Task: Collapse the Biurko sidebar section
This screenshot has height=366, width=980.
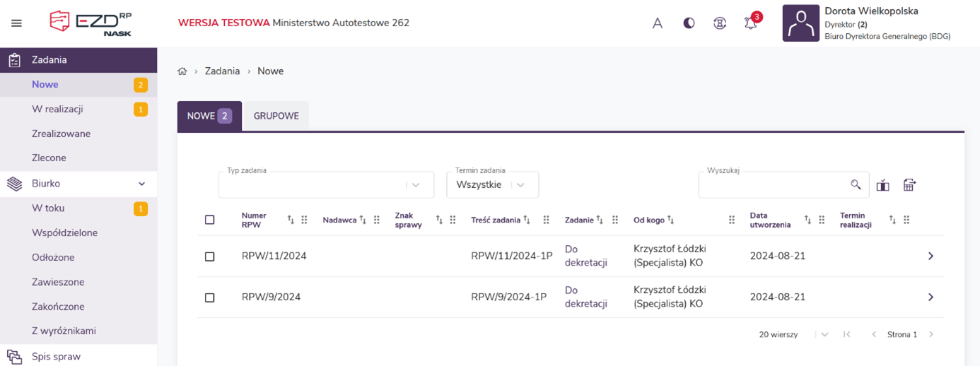Action: (141, 184)
